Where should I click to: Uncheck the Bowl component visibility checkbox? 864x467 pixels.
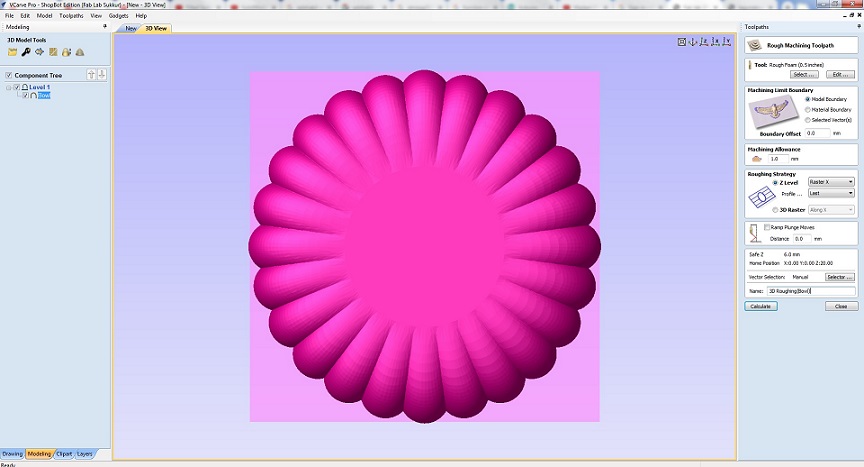(x=25, y=95)
